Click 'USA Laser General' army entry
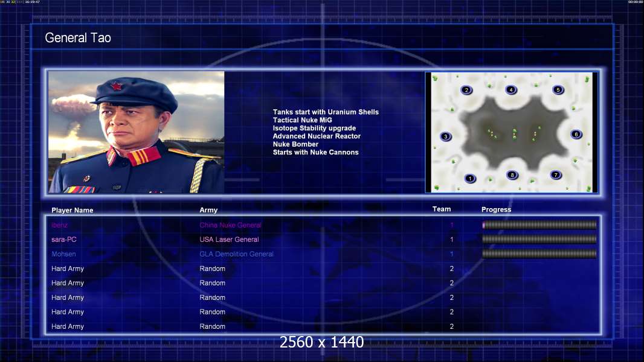 tap(229, 240)
